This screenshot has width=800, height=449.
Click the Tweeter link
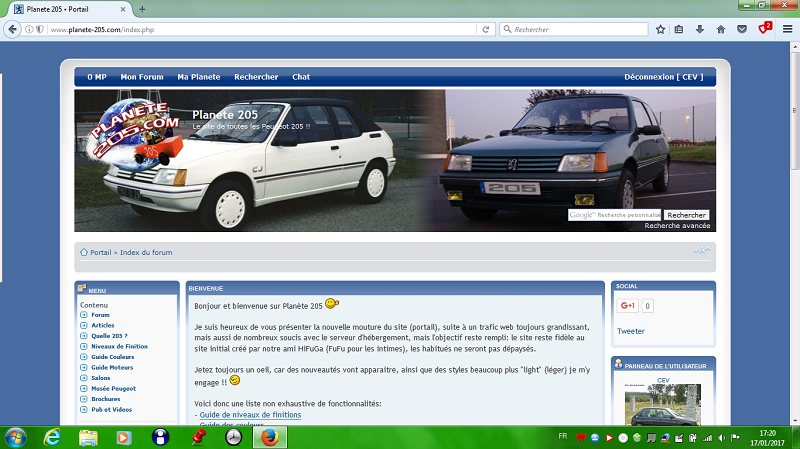631,331
